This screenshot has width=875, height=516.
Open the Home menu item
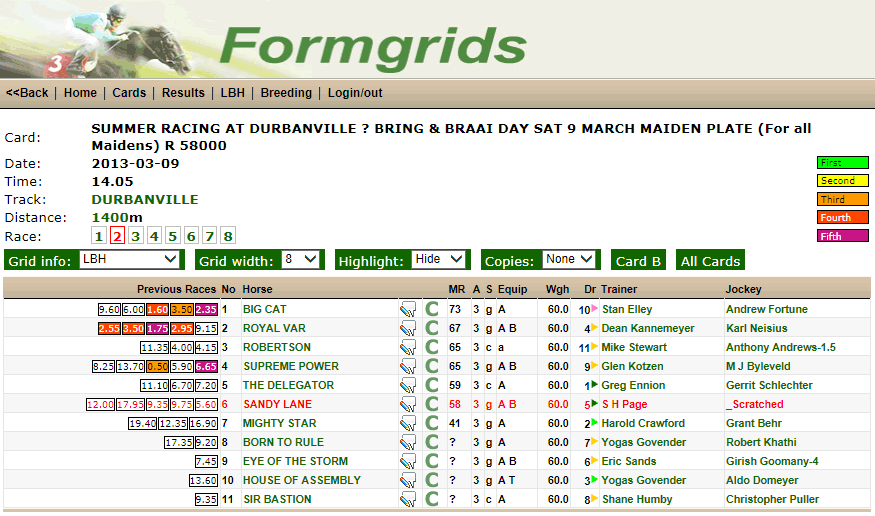[x=80, y=93]
